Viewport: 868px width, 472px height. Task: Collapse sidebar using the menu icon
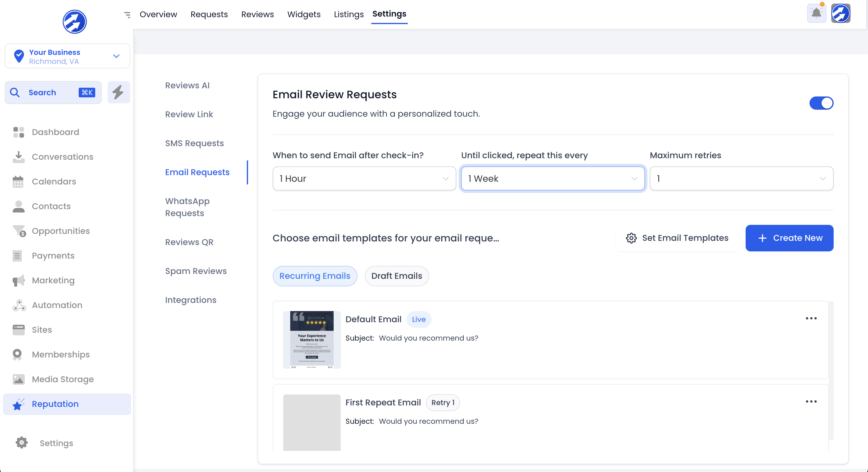[127, 14]
